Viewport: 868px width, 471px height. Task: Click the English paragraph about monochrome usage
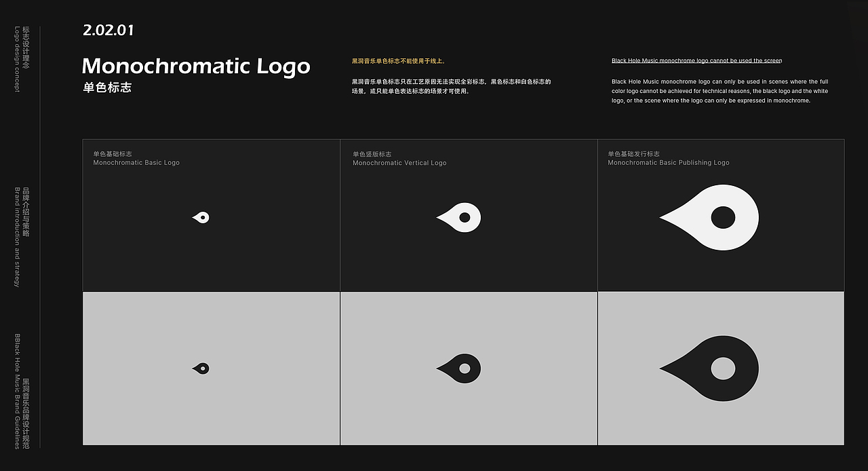point(719,91)
